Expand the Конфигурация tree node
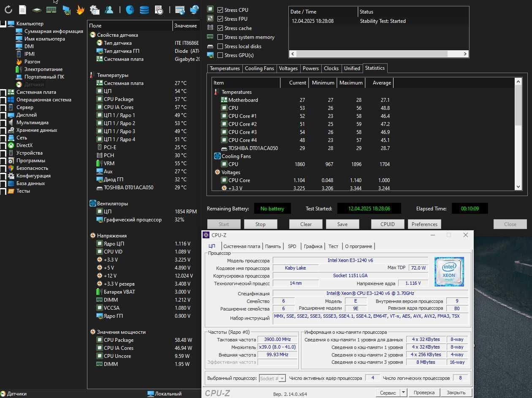Image resolution: width=532 pixels, height=398 pixels. [3, 176]
